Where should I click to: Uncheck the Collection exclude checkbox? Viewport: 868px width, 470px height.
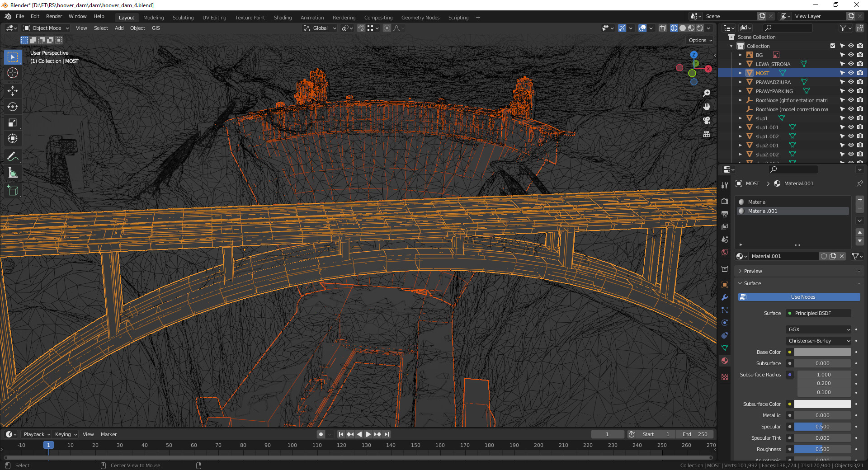[833, 46]
